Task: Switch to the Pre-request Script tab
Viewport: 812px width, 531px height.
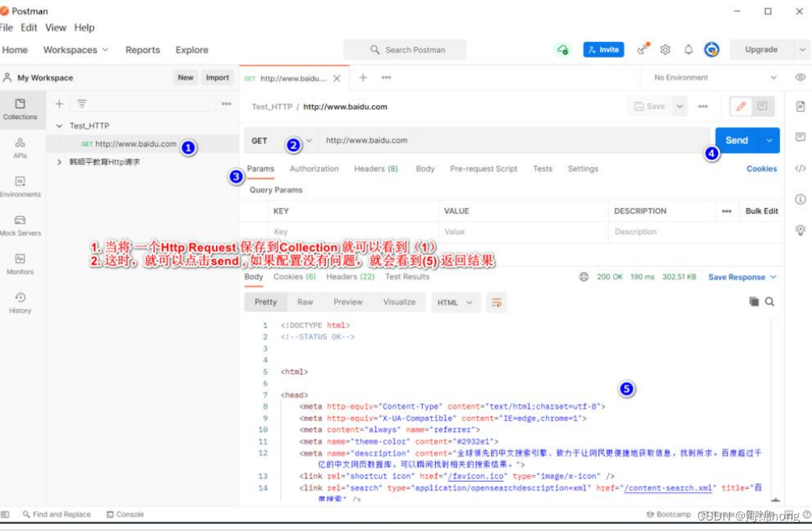Action: click(483, 169)
